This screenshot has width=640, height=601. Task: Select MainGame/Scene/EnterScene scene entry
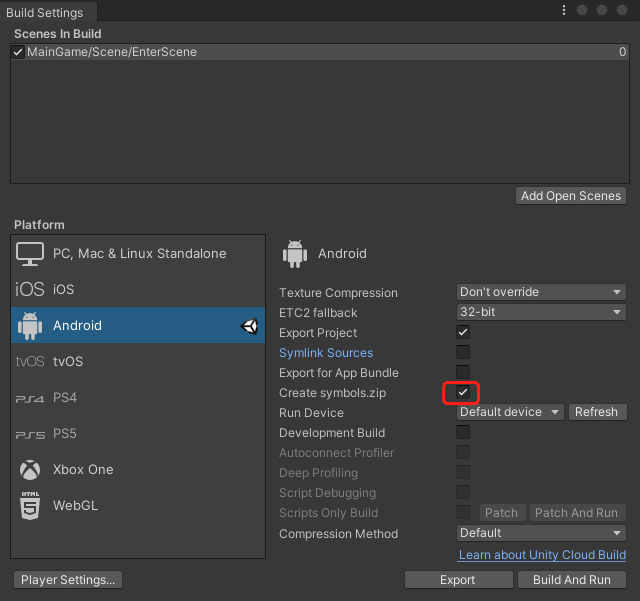pyautogui.click(x=320, y=52)
